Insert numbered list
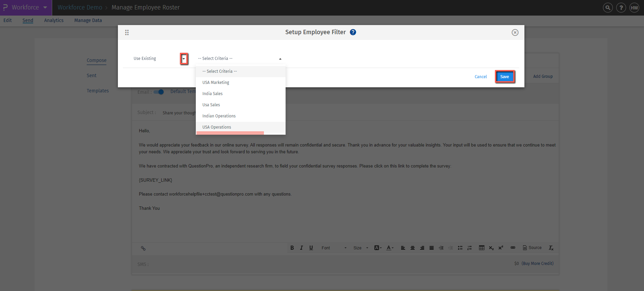Screen dimensions: 644x291 point(470,248)
